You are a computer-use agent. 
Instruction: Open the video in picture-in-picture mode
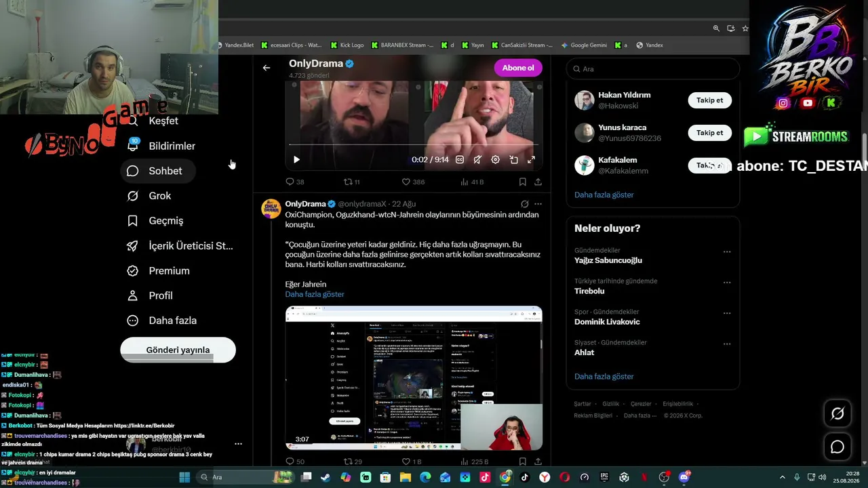click(x=513, y=160)
